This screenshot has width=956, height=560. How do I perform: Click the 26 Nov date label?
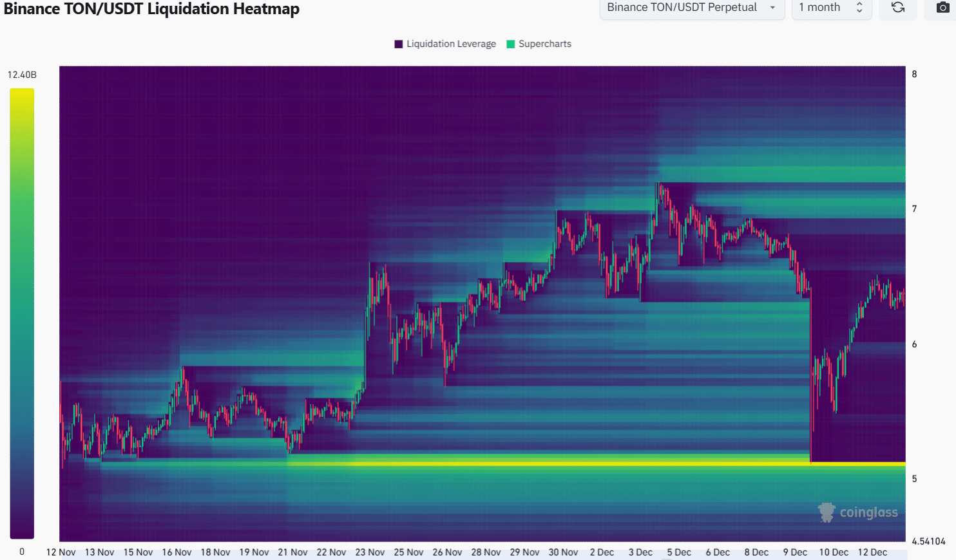click(448, 552)
